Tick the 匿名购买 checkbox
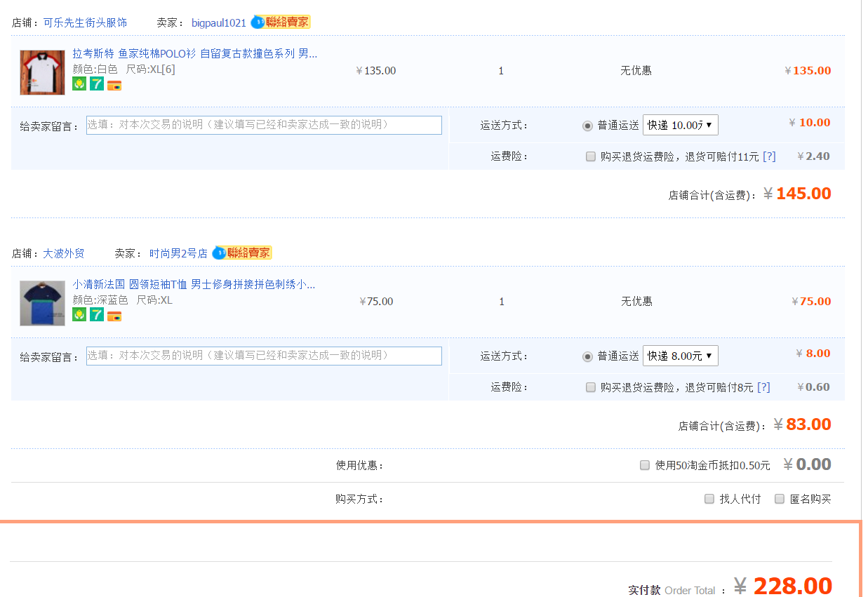The image size is (868, 597). click(x=780, y=499)
